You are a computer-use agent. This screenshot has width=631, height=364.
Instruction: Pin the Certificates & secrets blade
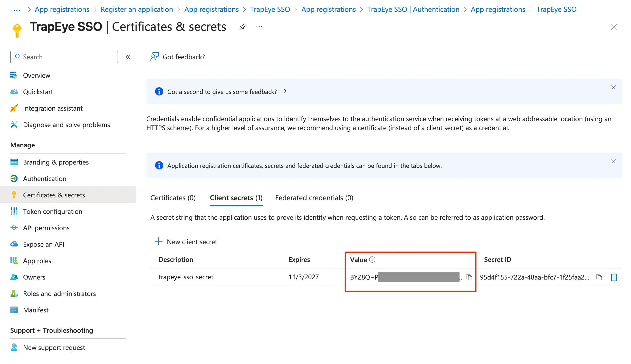click(x=243, y=27)
